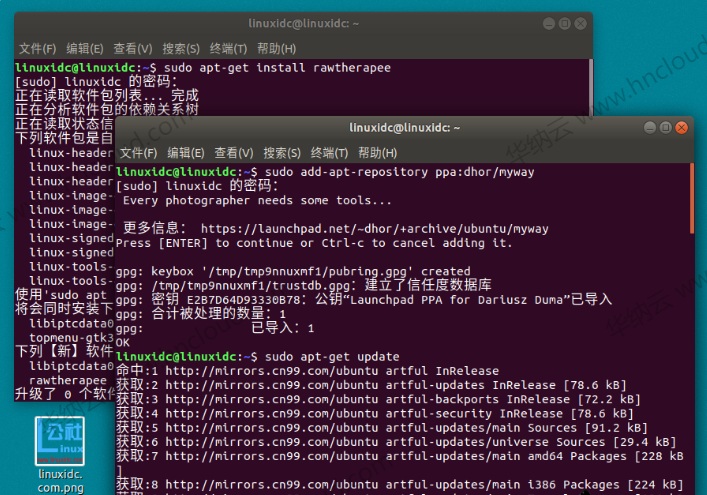Screen dimensions: 707x495
Task: Click the front terminal orange scrollbar thumb
Action: point(692,198)
